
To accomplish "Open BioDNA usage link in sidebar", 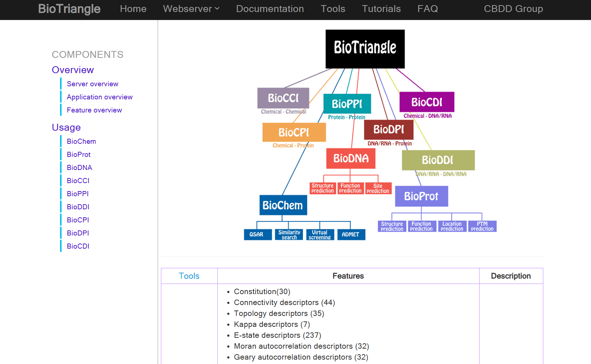I will click(79, 168).
